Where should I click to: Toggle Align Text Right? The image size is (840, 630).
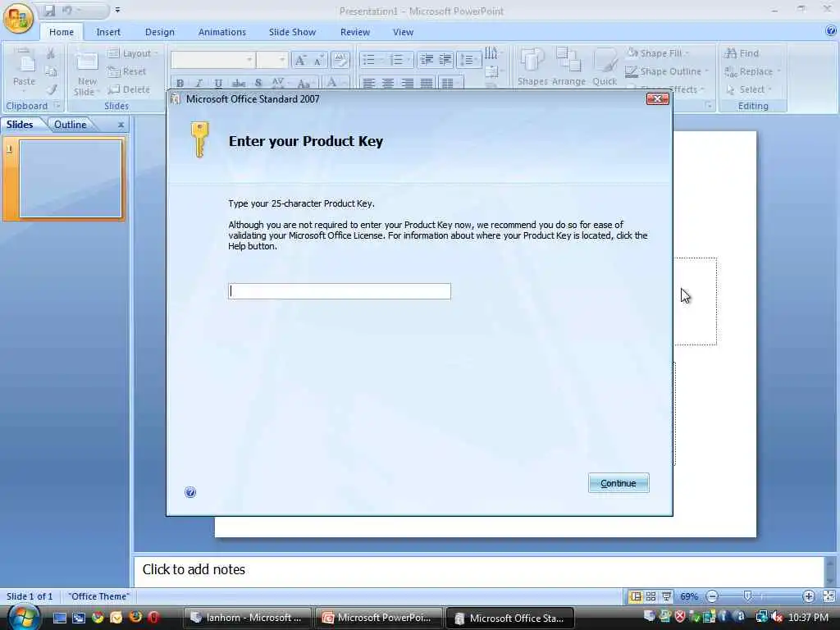tap(407, 83)
